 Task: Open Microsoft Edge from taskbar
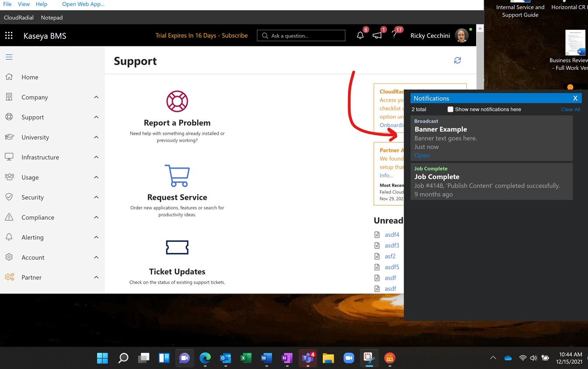[x=205, y=358]
